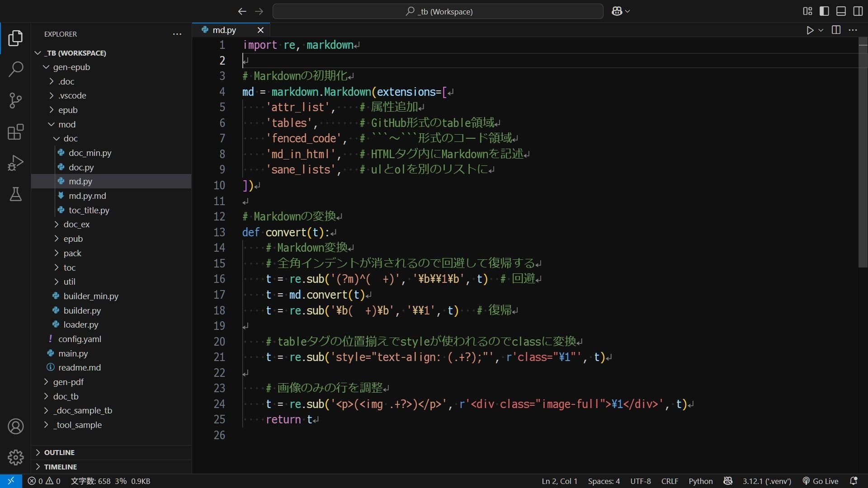
Task: Open the Run and Debug panel
Action: click(x=16, y=163)
